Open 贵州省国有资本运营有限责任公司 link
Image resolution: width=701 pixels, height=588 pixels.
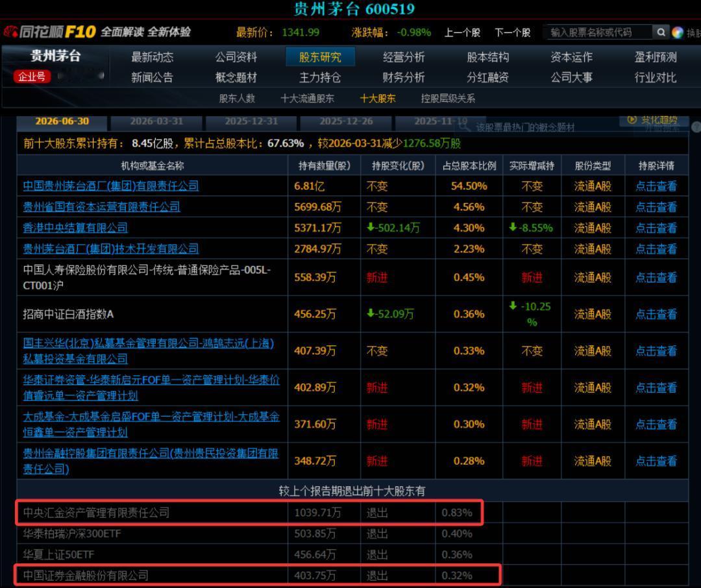coord(101,207)
